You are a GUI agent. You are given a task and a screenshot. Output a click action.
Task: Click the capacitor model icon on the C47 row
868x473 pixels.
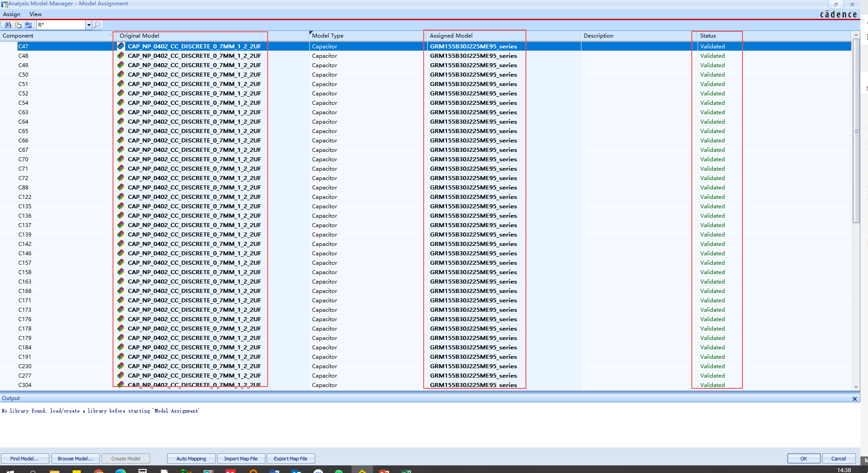pyautogui.click(x=120, y=46)
